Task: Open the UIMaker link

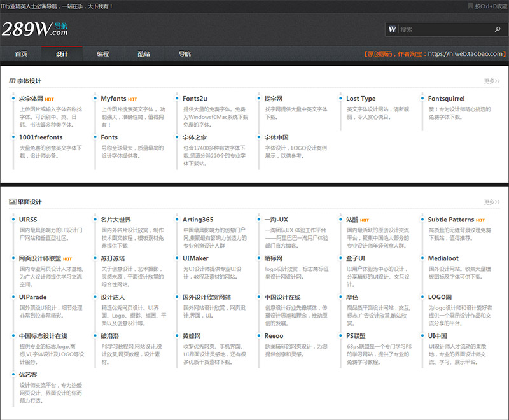Action: 195,258
